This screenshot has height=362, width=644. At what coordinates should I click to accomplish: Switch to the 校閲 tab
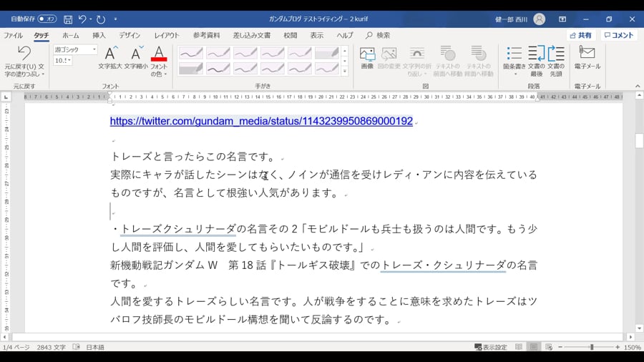(x=291, y=35)
